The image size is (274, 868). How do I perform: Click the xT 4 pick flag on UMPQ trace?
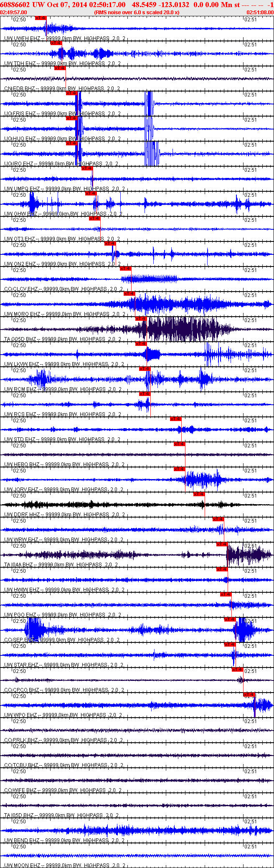pyautogui.click(x=87, y=168)
